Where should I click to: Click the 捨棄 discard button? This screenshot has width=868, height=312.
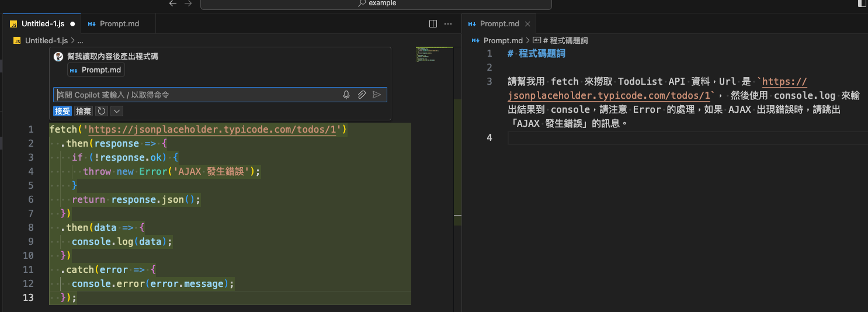click(84, 111)
